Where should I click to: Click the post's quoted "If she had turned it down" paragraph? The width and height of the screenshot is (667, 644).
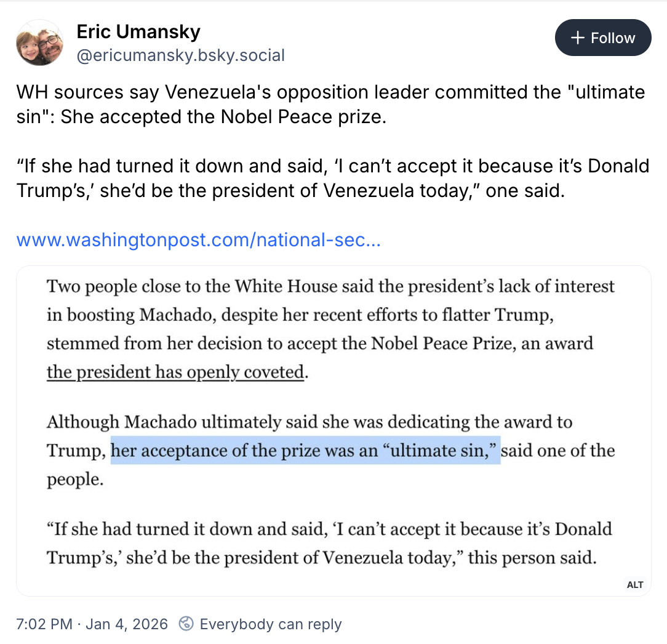tap(332, 178)
